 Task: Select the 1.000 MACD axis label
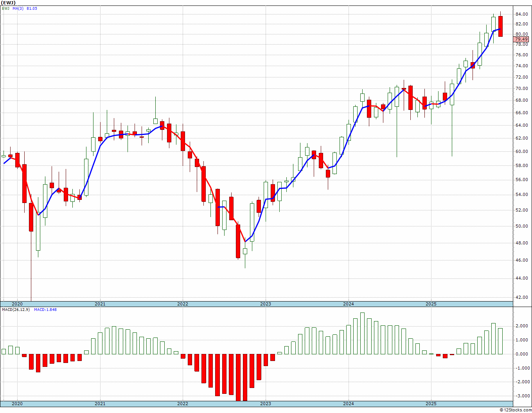[x=522, y=340]
